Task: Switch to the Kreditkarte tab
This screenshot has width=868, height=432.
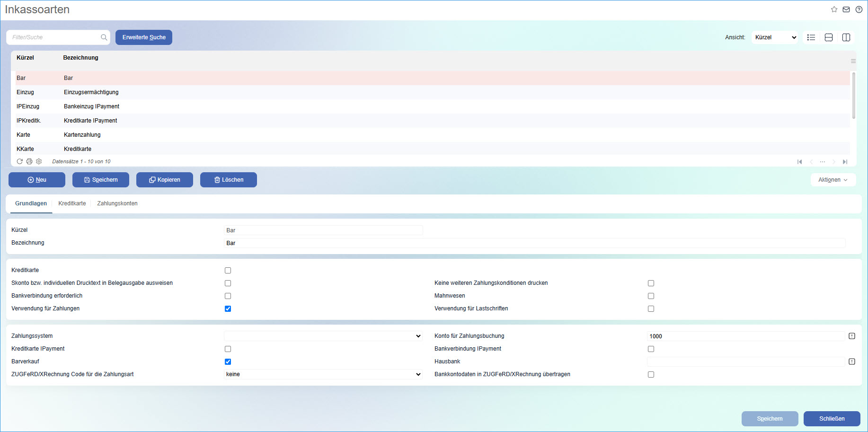Action: click(x=72, y=203)
